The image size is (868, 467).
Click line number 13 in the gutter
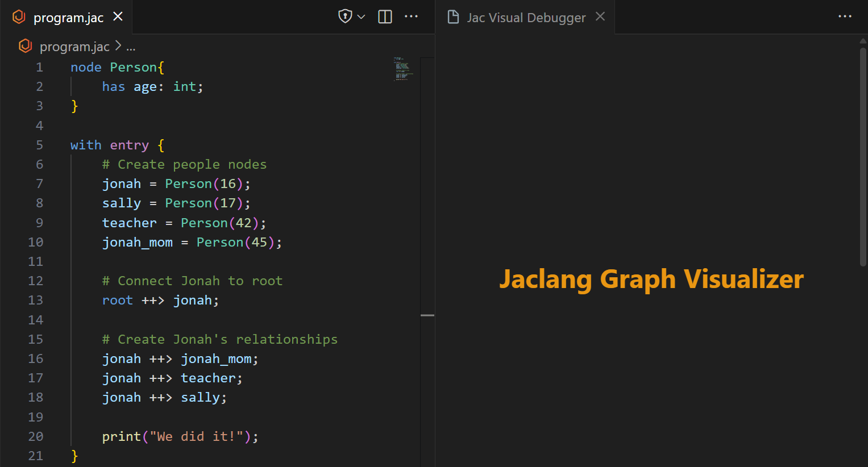click(35, 300)
